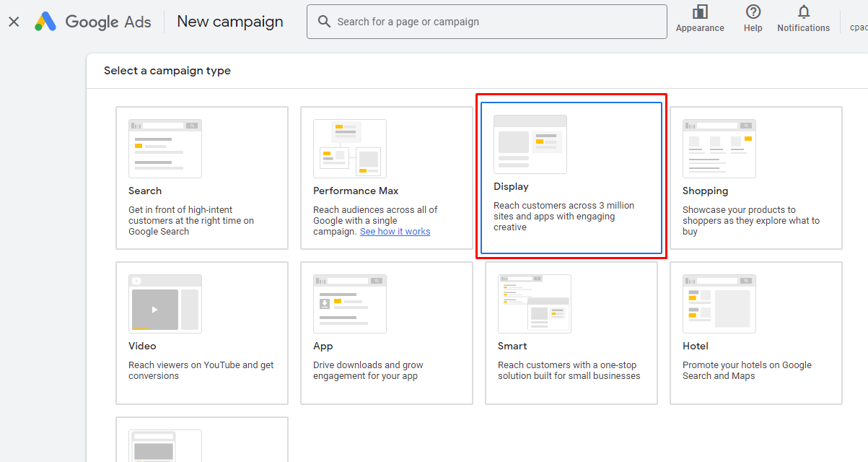Click the Shopping campaign illustration thumbnail
The height and width of the screenshot is (462, 868).
tap(719, 149)
